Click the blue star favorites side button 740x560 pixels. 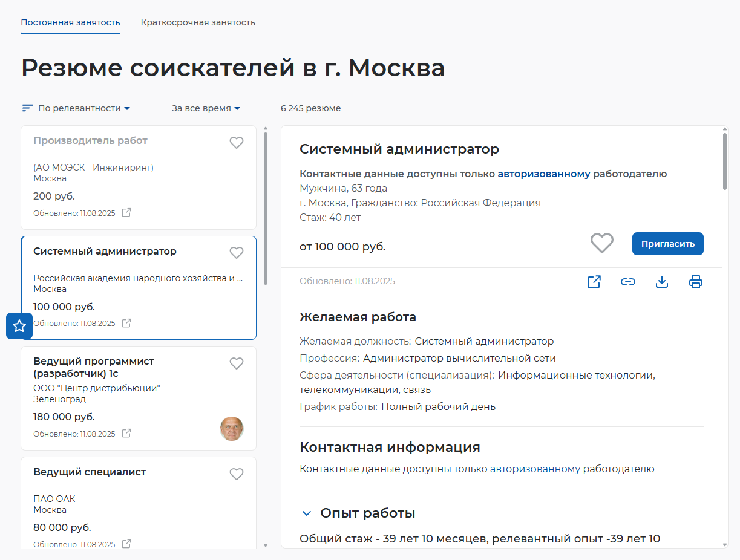point(19,326)
